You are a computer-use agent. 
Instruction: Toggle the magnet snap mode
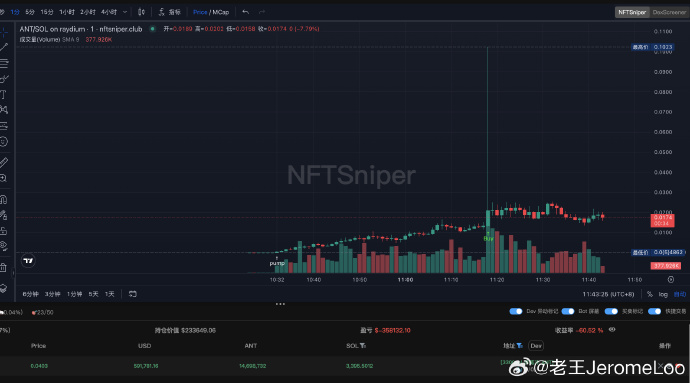pos(4,199)
